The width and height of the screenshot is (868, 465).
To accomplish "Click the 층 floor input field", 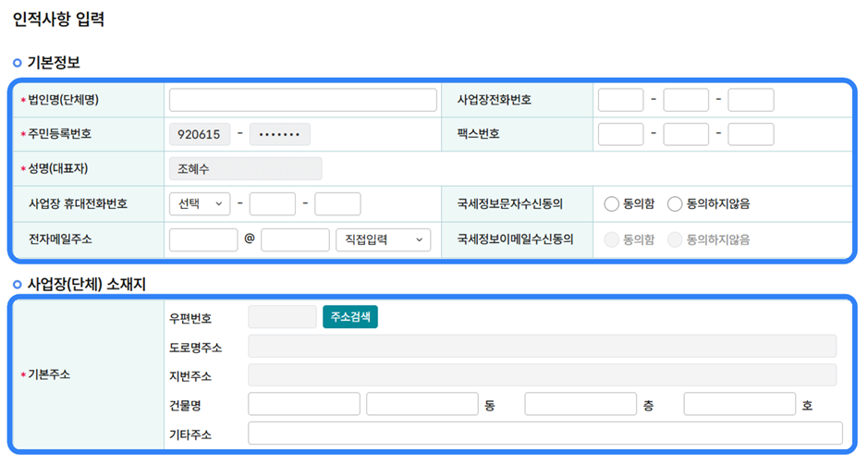I will pyautogui.click(x=581, y=404).
